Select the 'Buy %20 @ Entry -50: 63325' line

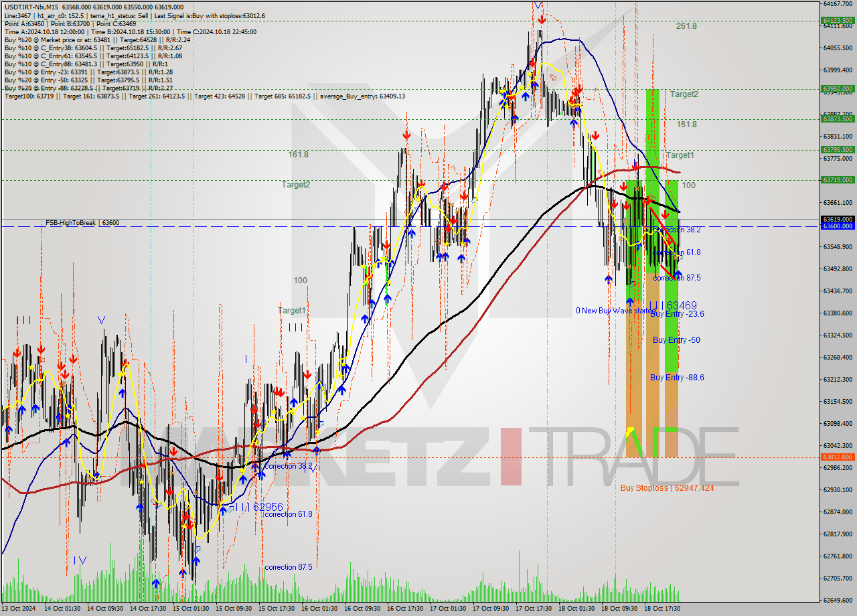coord(88,80)
